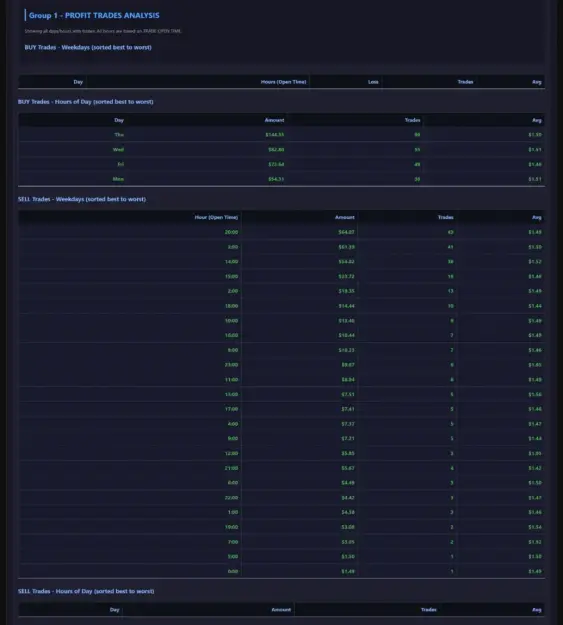Click the $5.67 amount cell

click(x=348, y=468)
